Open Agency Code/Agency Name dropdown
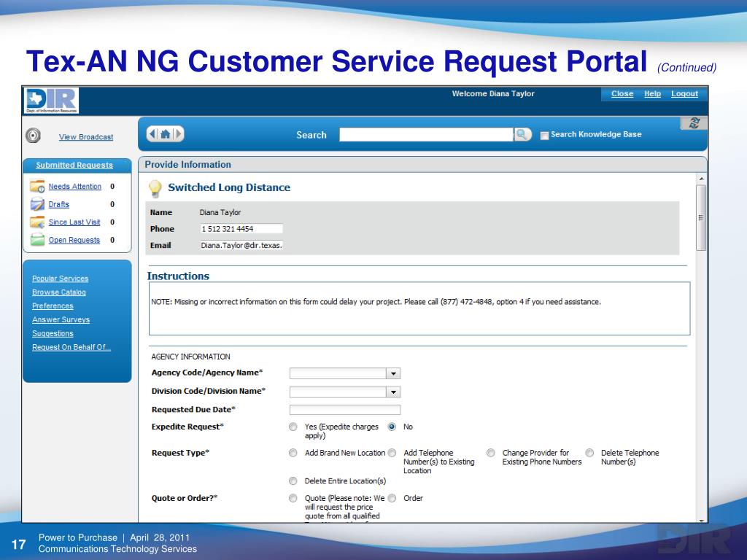747x560 pixels. click(x=393, y=373)
